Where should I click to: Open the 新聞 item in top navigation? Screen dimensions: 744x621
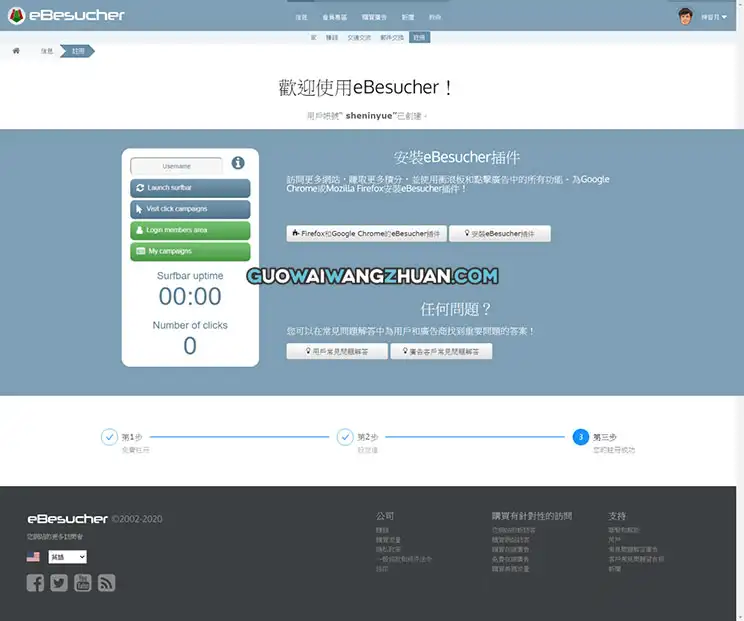click(408, 17)
